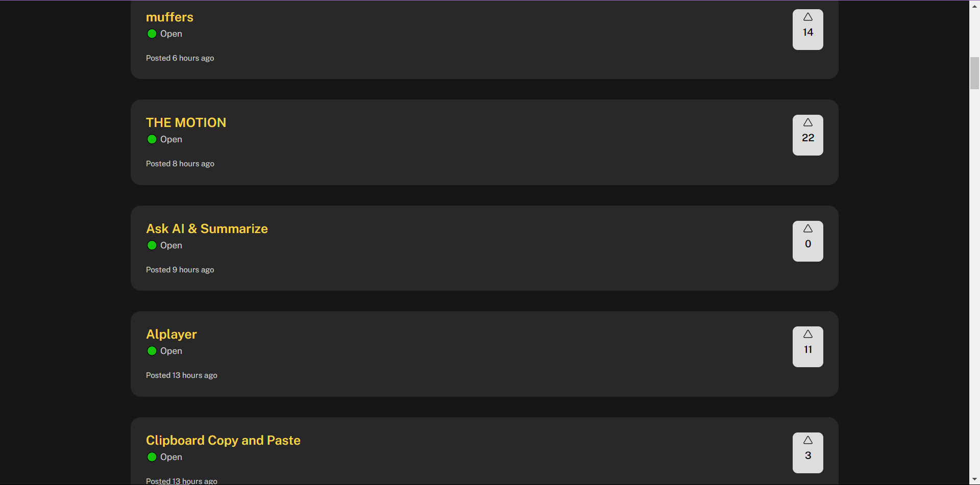Open THE MOTION post title
Image resolution: width=980 pixels, height=485 pixels.
click(186, 123)
